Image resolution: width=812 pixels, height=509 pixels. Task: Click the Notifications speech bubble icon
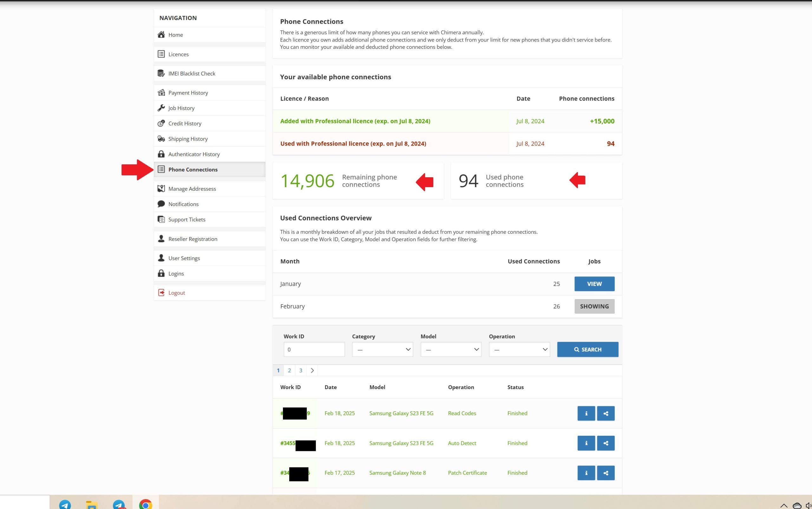(161, 204)
